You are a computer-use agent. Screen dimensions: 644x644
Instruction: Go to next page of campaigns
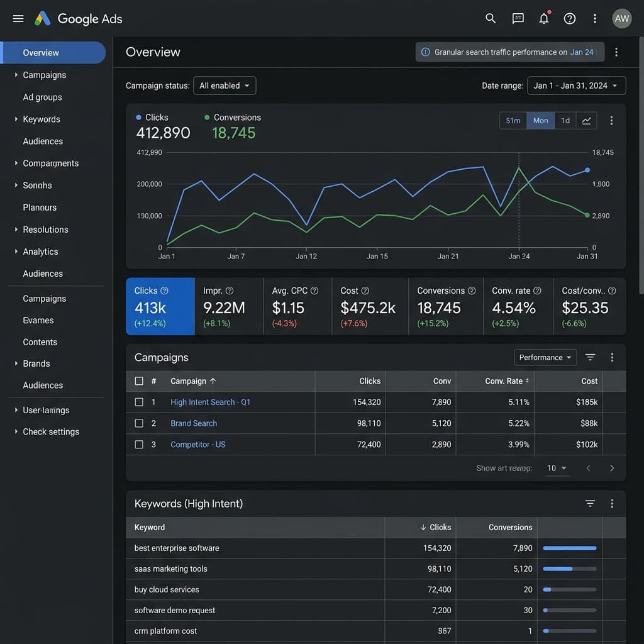612,469
